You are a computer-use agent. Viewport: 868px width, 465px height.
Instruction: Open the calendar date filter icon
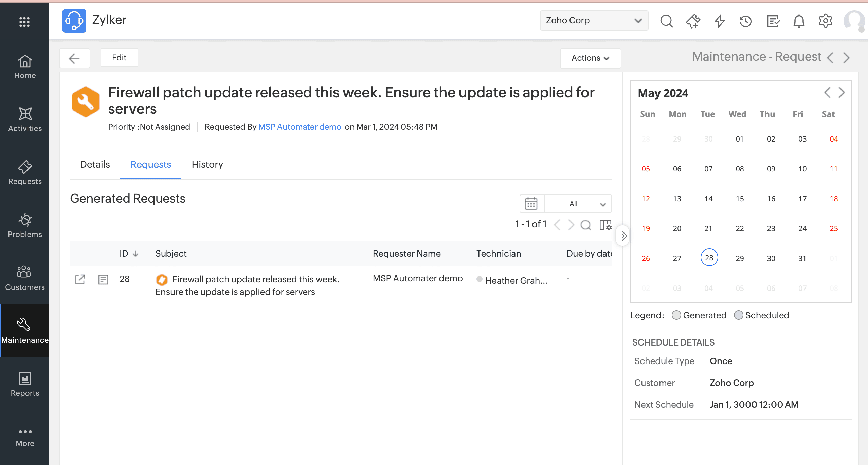coord(531,204)
